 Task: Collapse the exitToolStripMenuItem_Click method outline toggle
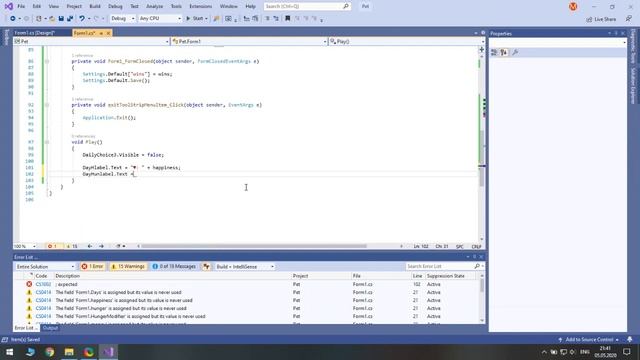pyautogui.click(x=47, y=105)
